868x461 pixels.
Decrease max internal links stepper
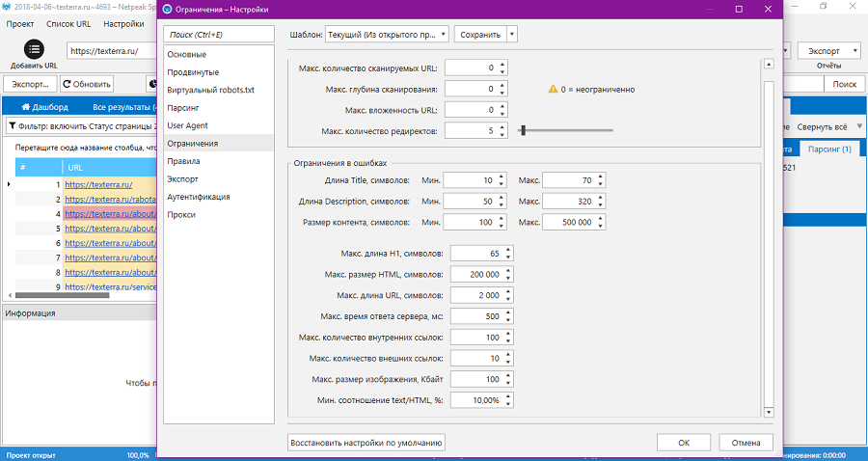[x=508, y=341]
